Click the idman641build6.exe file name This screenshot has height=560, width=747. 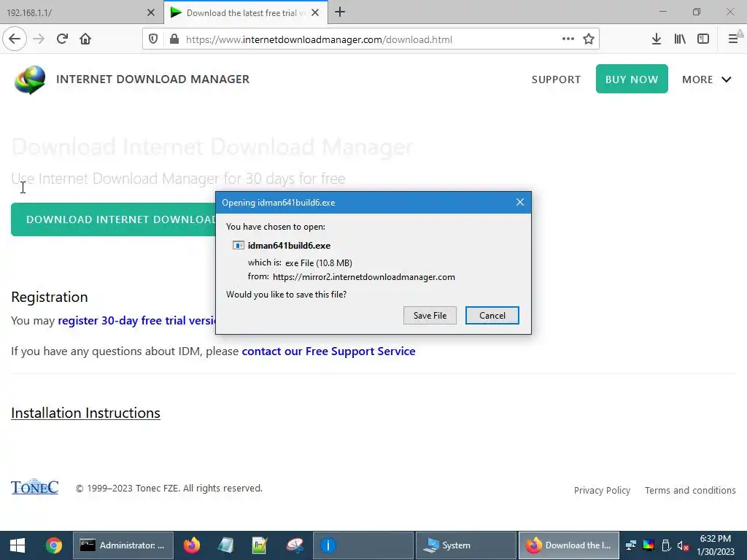289,246
